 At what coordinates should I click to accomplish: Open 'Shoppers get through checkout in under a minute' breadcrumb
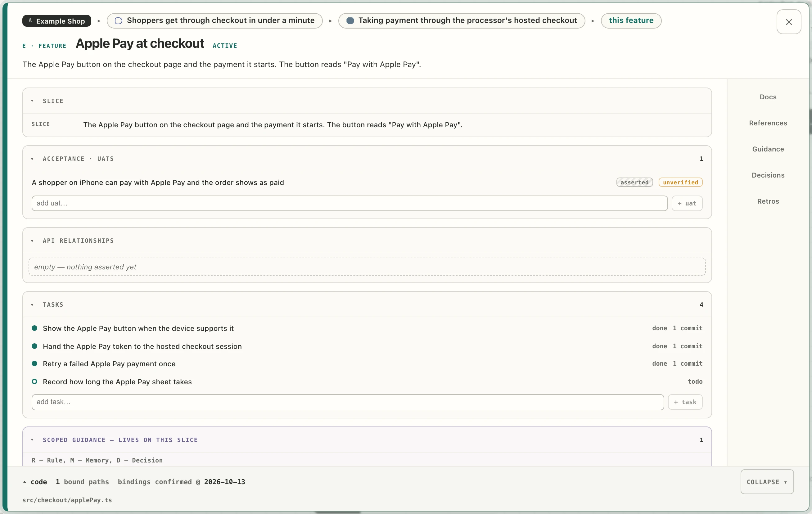(214, 20)
